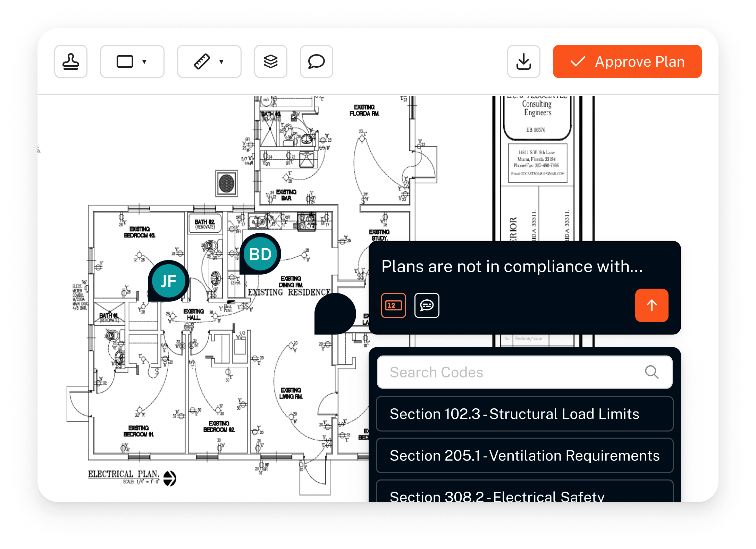Select Section 205.1 Ventilation Requirements
756x549 pixels.
(524, 456)
